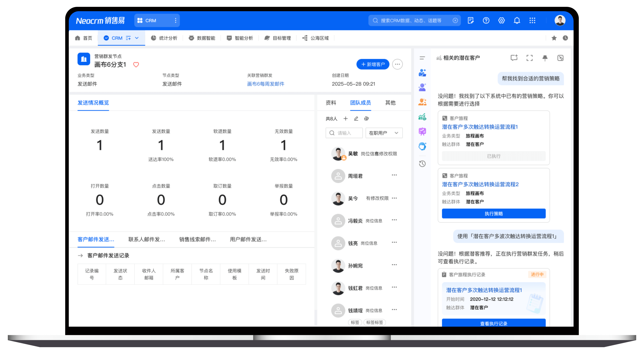
Task: Open the 智能分析 tab
Action: click(240, 38)
